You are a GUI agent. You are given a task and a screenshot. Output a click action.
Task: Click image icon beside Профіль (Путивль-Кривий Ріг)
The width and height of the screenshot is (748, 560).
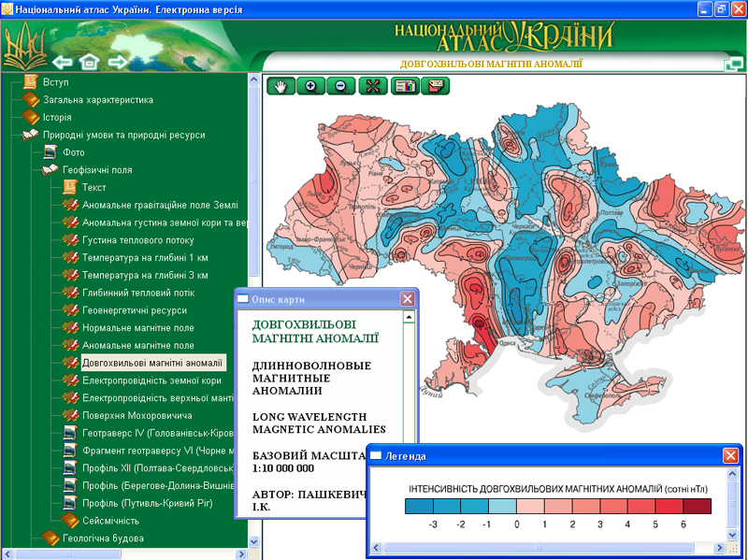pyautogui.click(x=70, y=503)
